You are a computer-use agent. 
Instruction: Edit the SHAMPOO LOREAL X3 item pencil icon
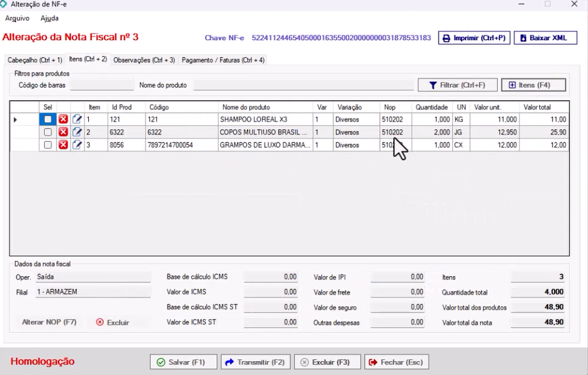(x=77, y=119)
